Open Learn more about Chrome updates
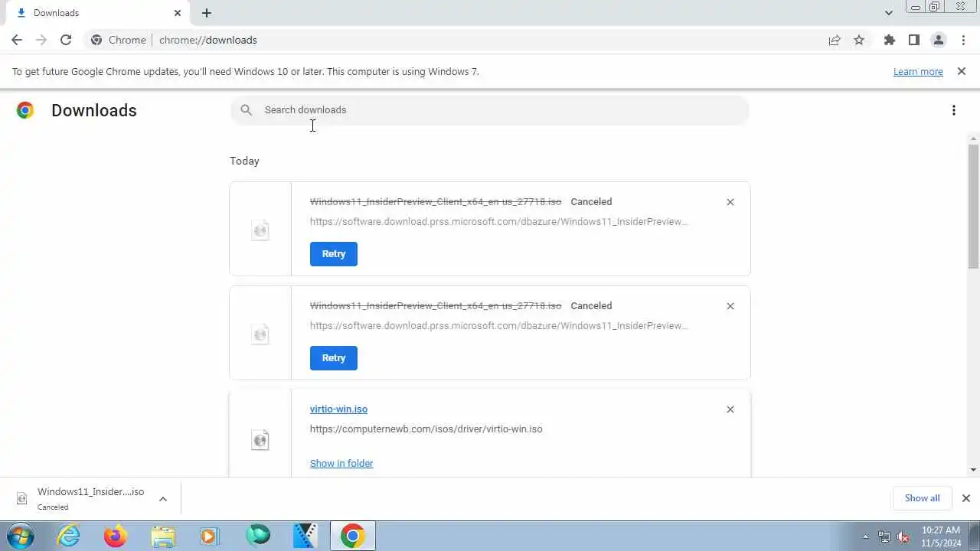Image resolution: width=980 pixels, height=551 pixels. [918, 71]
